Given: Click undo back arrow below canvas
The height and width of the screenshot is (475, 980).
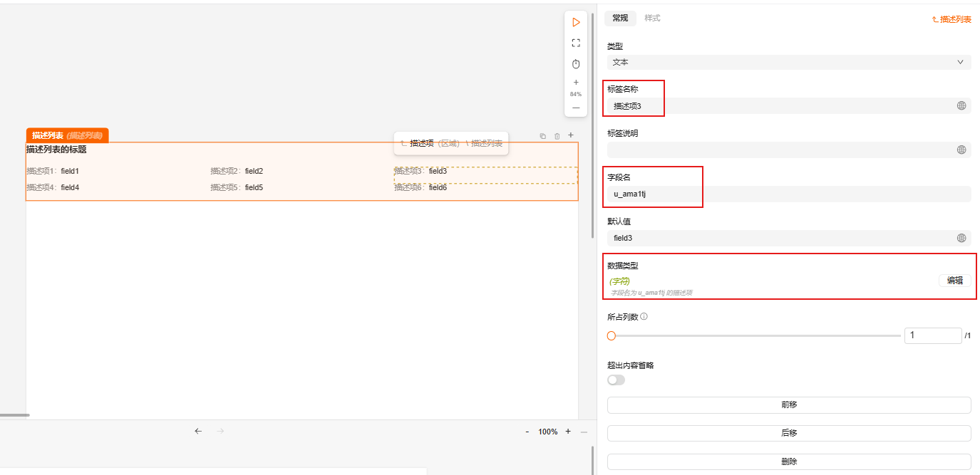Looking at the screenshot, I should pos(198,431).
